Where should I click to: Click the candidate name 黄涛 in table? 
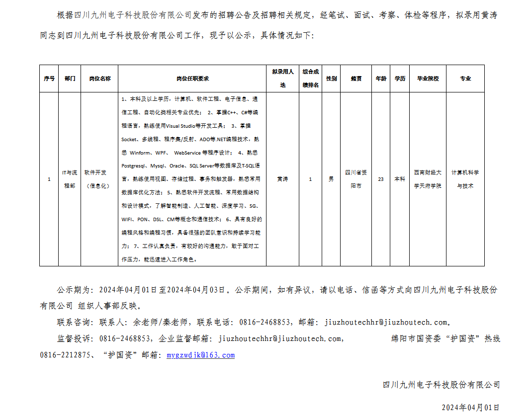tap(282, 179)
